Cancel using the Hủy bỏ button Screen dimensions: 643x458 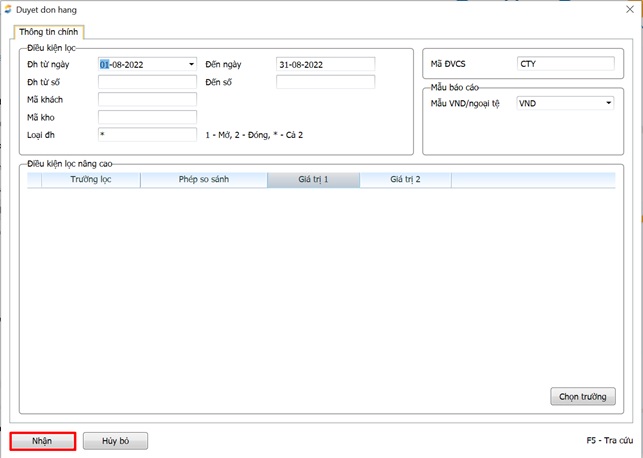pyautogui.click(x=115, y=440)
